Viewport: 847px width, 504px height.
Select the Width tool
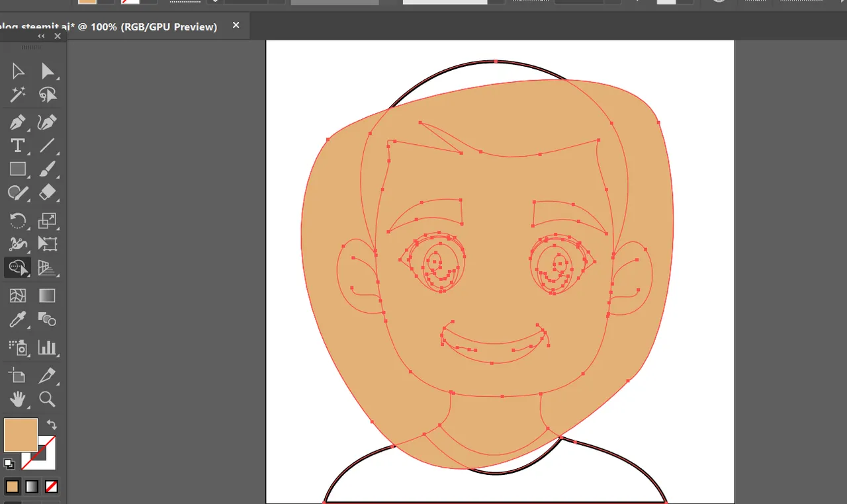point(18,244)
